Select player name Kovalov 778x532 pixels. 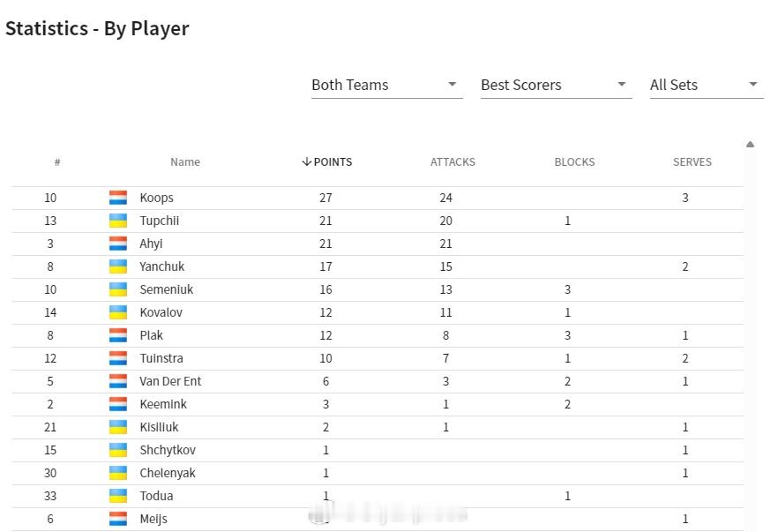161,312
